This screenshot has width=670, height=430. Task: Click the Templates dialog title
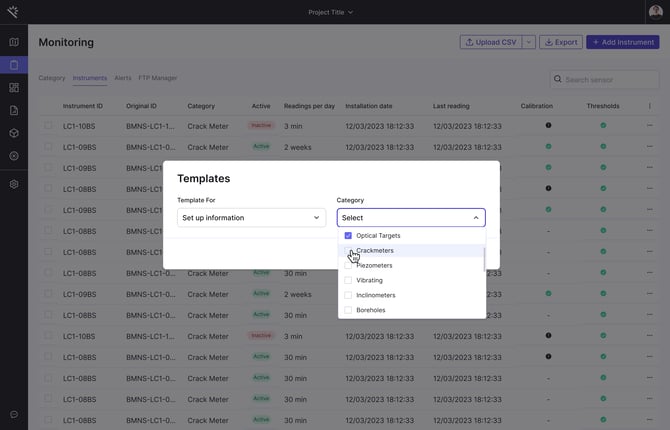point(204,178)
